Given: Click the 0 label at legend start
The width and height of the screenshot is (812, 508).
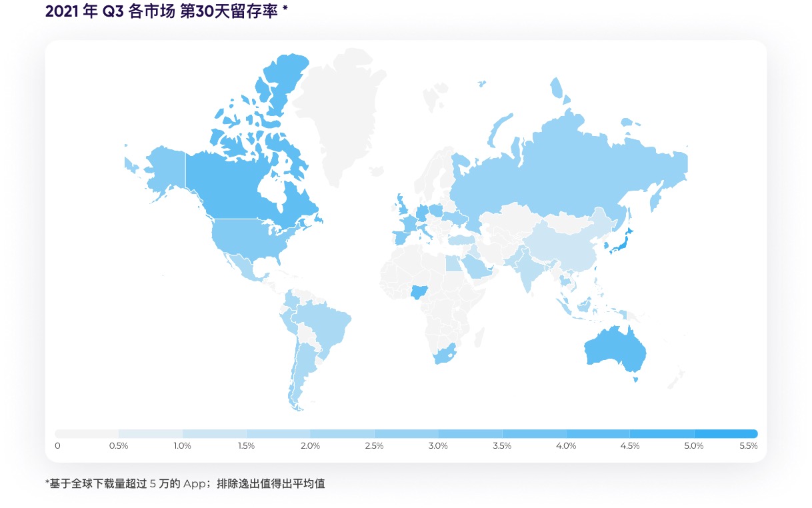Looking at the screenshot, I should (57, 445).
